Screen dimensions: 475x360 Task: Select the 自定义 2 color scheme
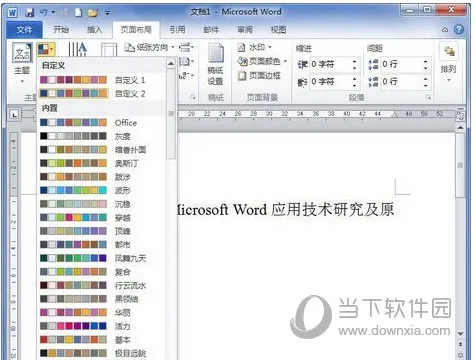(x=101, y=94)
